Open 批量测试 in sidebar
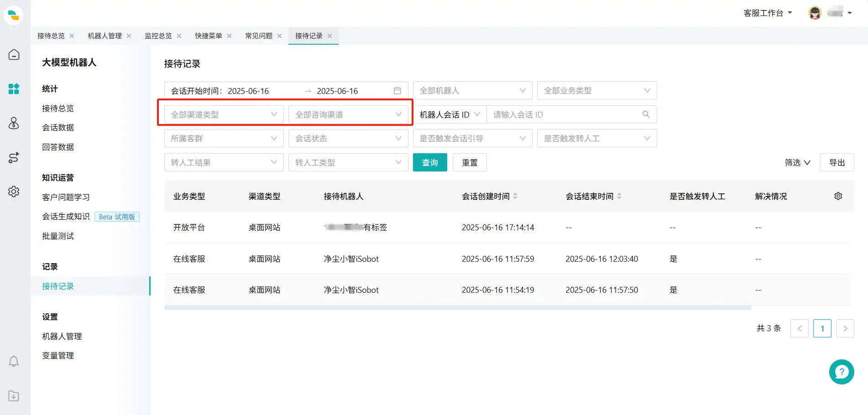868x415 pixels. click(x=58, y=236)
